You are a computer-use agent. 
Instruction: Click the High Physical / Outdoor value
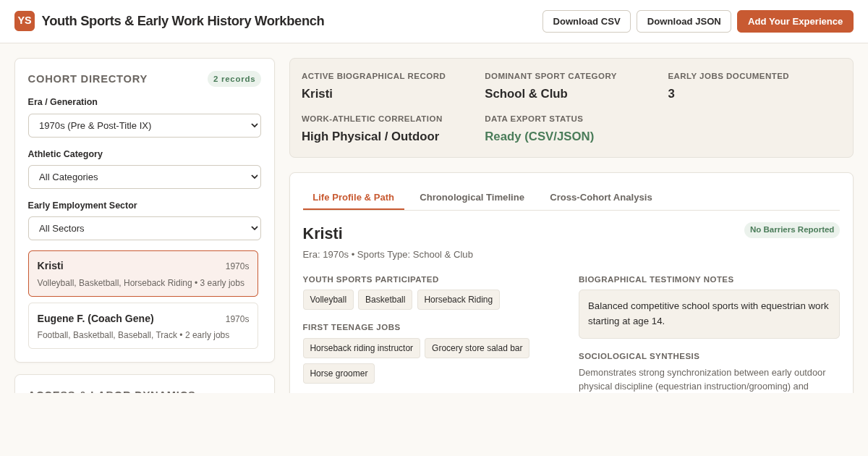(370, 136)
